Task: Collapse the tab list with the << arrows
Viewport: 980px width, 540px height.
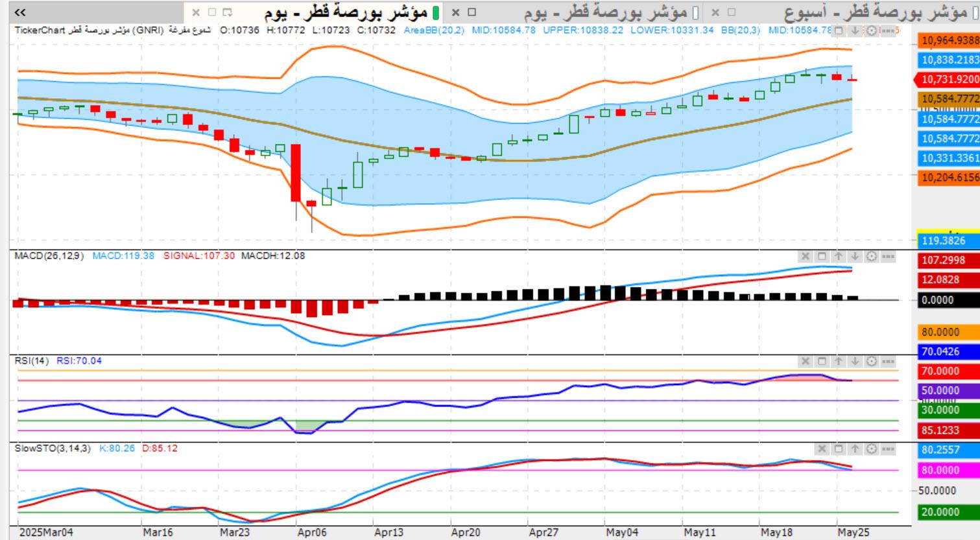Action: point(20,12)
